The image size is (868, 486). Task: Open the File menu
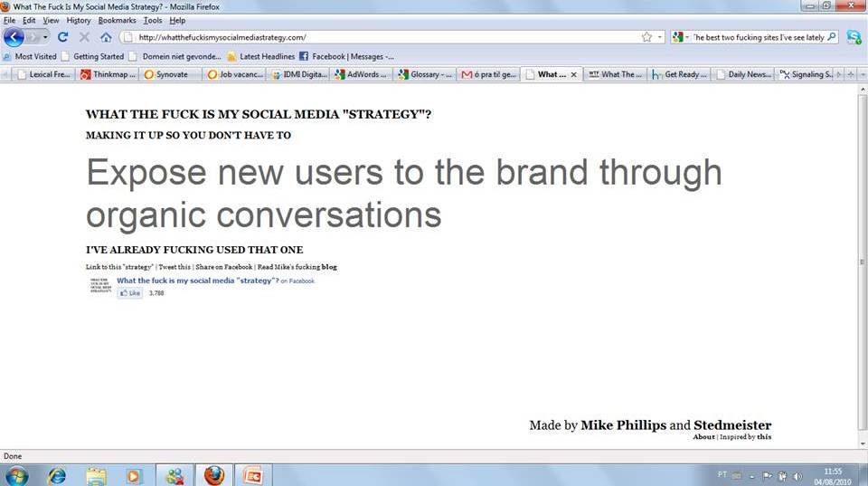(9, 20)
